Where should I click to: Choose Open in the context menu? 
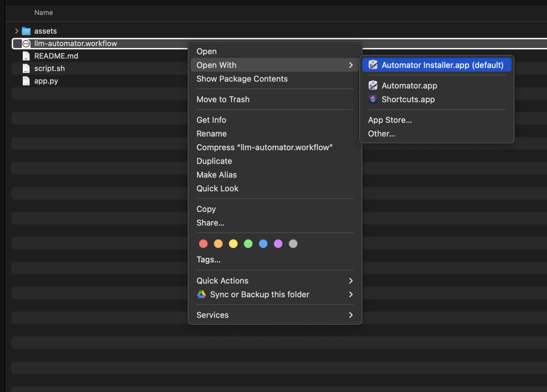275,51
